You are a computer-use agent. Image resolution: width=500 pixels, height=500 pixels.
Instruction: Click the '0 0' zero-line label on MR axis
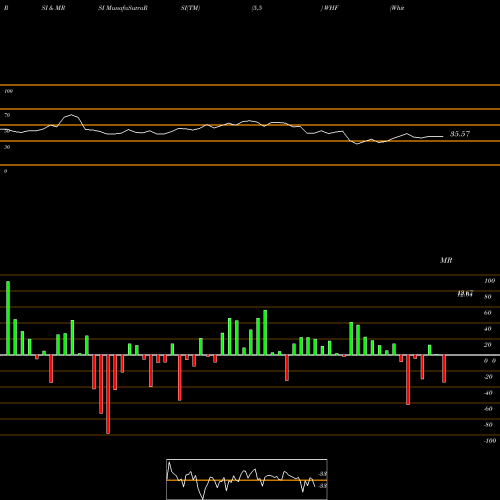pyautogui.click(x=490, y=361)
